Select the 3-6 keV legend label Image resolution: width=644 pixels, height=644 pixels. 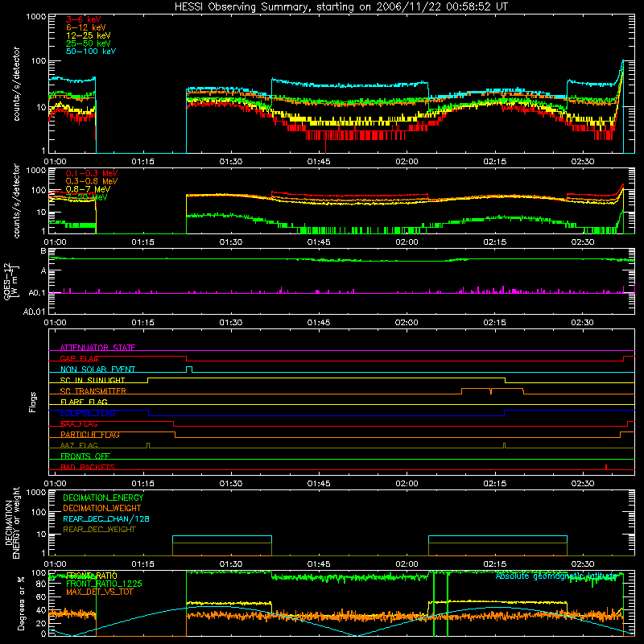(x=83, y=19)
